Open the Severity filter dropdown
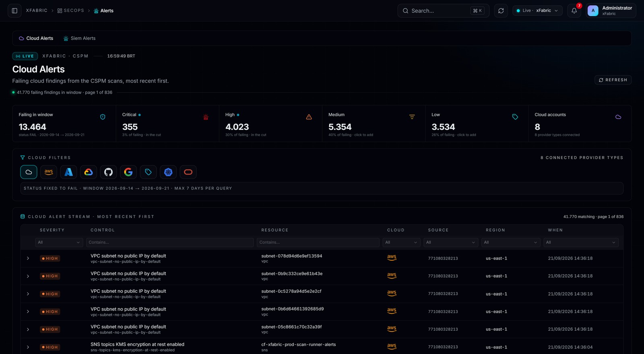The image size is (644, 354). click(x=59, y=242)
